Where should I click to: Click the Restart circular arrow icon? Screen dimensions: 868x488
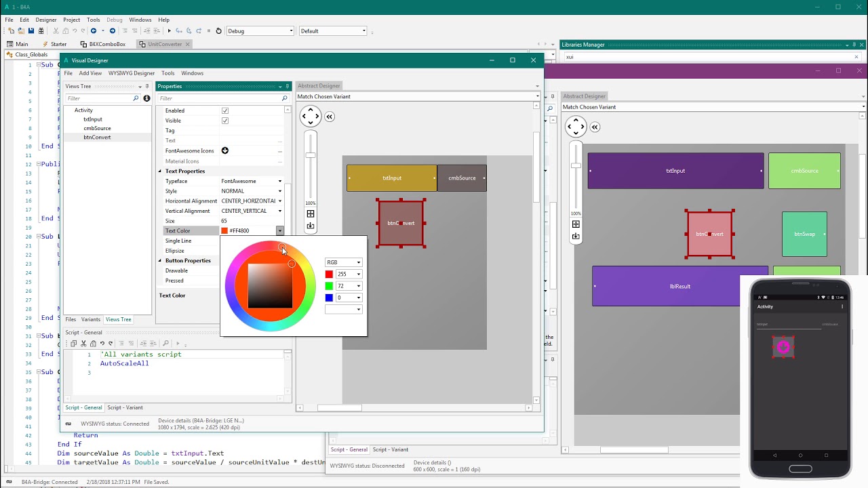pos(218,31)
